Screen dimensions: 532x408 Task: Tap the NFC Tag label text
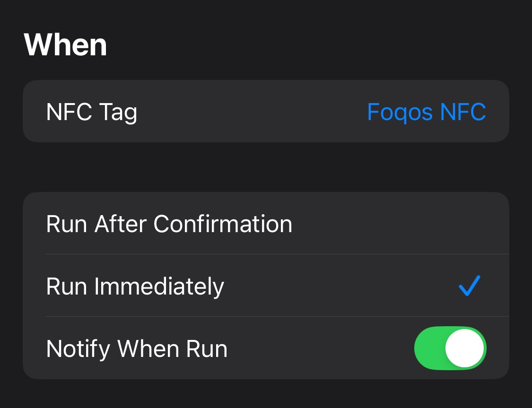pyautogui.click(x=91, y=111)
